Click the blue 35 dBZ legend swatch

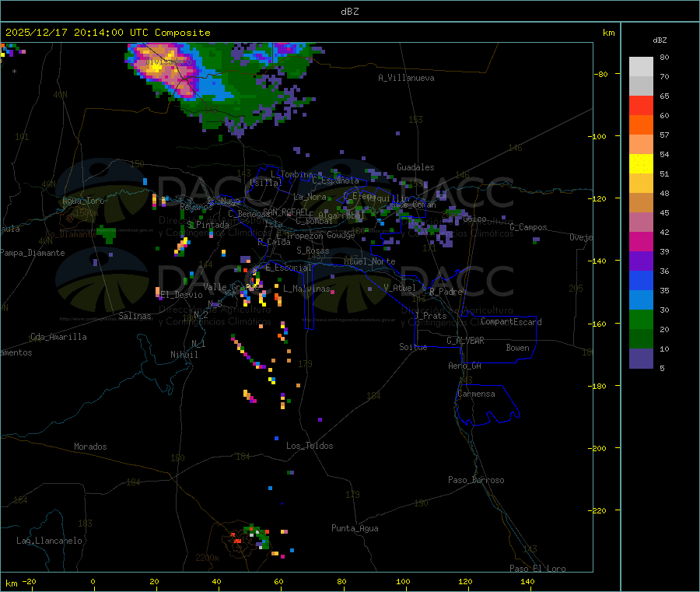tap(641, 280)
